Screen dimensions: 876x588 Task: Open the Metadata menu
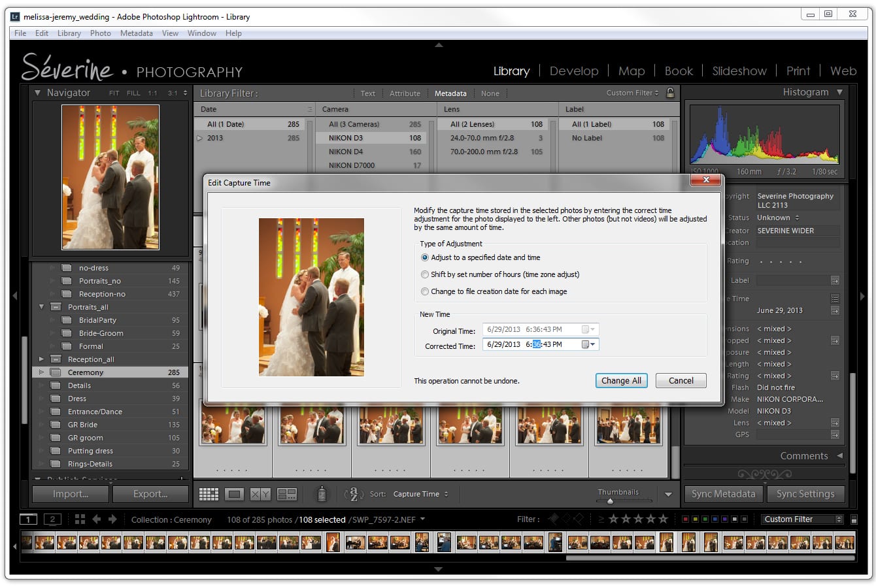tap(136, 33)
